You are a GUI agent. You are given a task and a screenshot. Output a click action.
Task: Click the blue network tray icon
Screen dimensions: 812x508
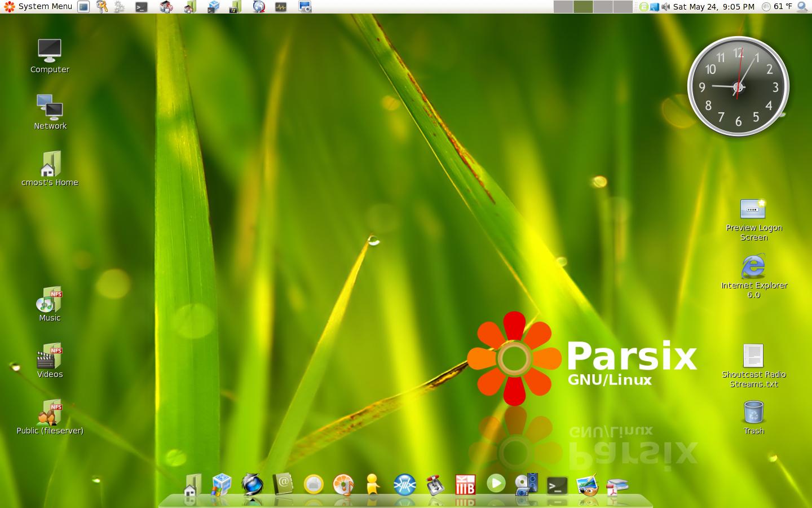pos(655,7)
